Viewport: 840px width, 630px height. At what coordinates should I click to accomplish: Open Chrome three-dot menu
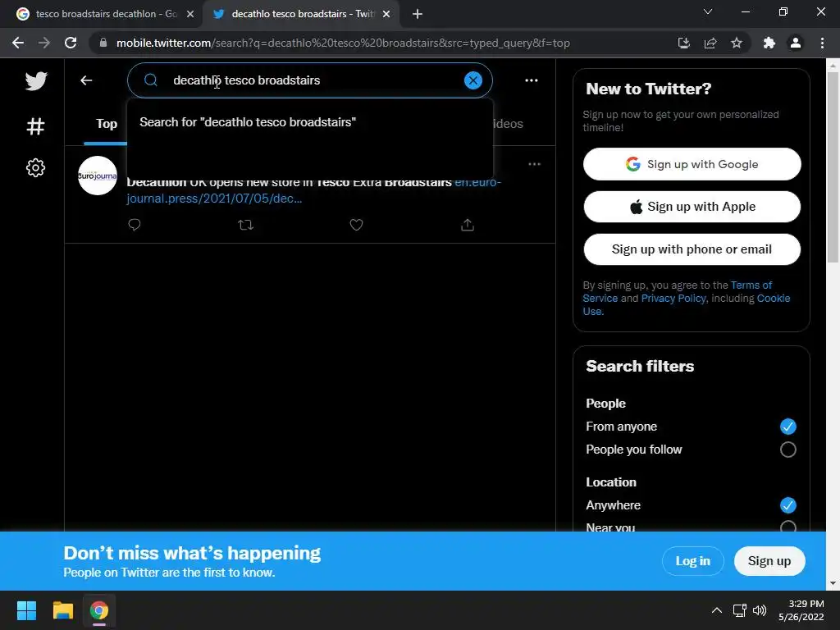822,43
